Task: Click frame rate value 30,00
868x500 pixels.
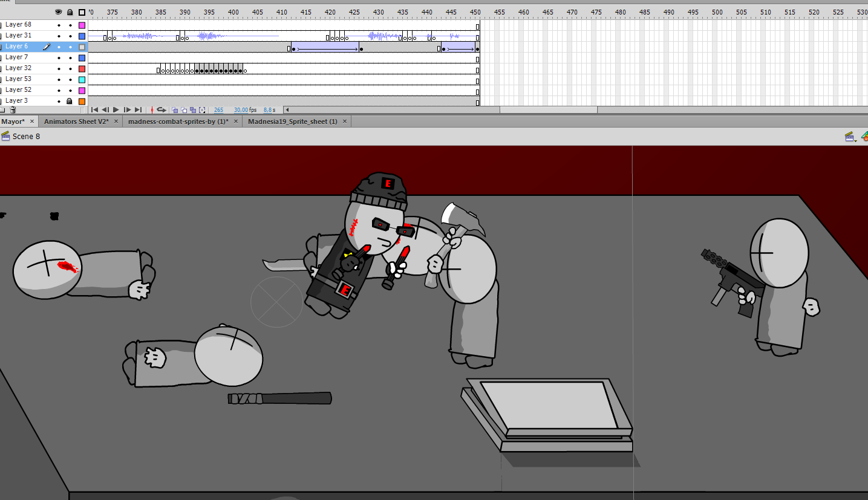Action: [x=241, y=110]
